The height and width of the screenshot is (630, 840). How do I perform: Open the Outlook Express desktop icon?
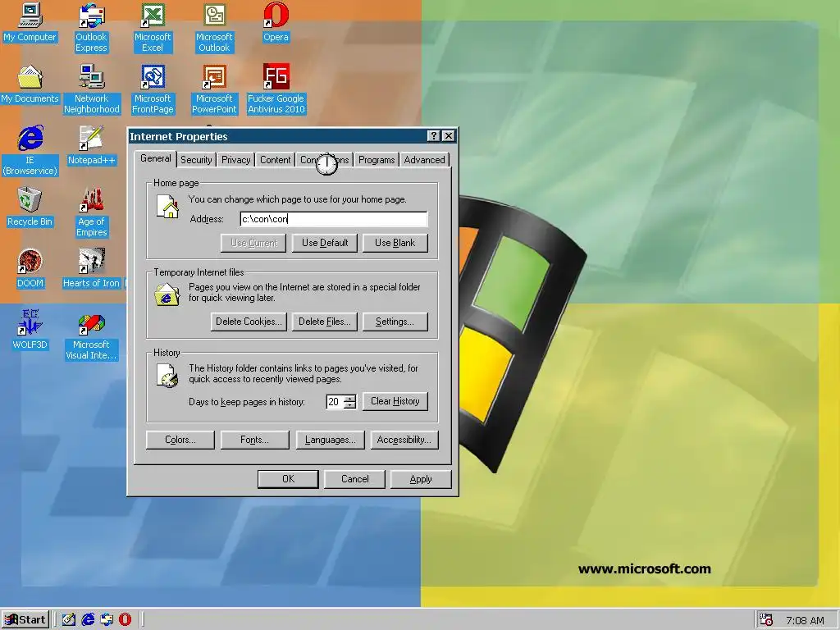(91, 28)
